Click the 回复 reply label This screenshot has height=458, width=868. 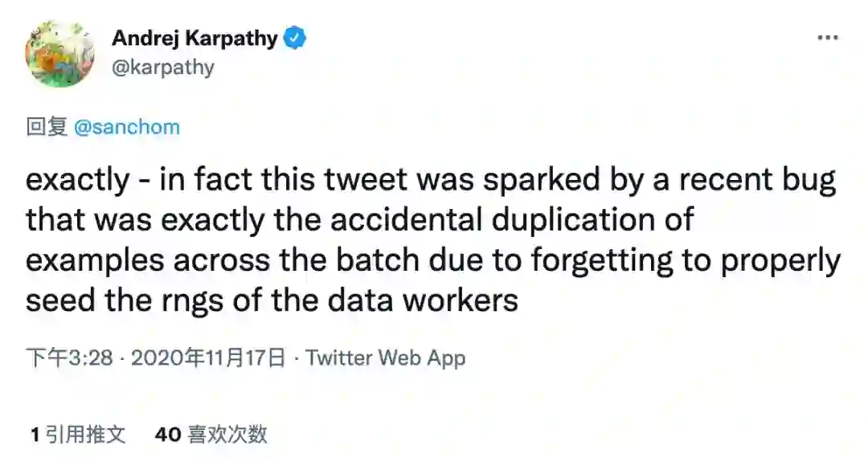[46, 127]
